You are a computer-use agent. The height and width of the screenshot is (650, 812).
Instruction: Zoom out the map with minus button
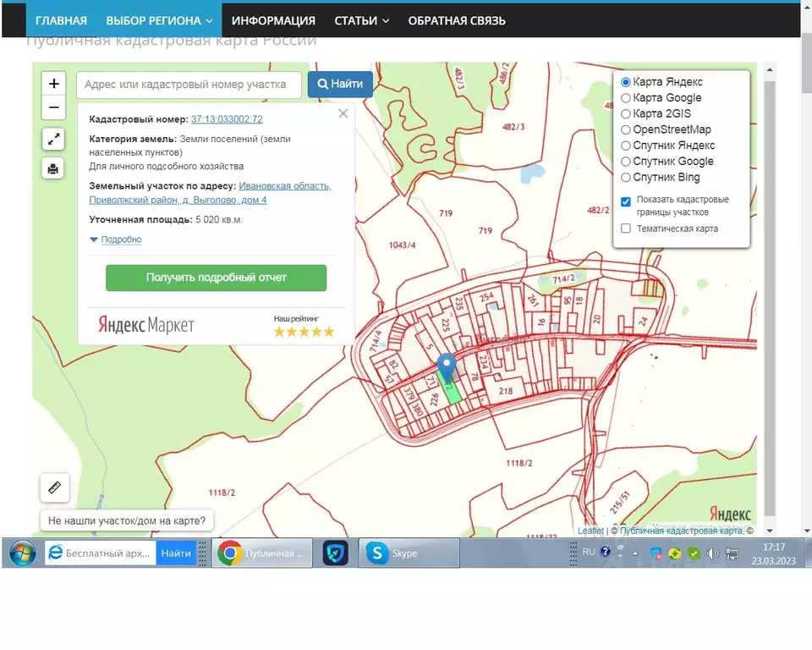pos(54,107)
